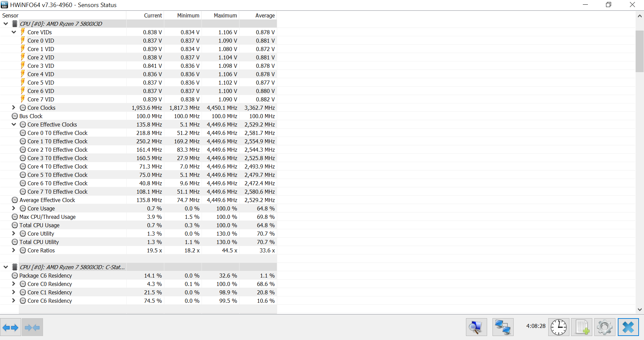The height and width of the screenshot is (340, 644).
Task: Click the Package C6 Residency gauge icon
Action: point(15,276)
